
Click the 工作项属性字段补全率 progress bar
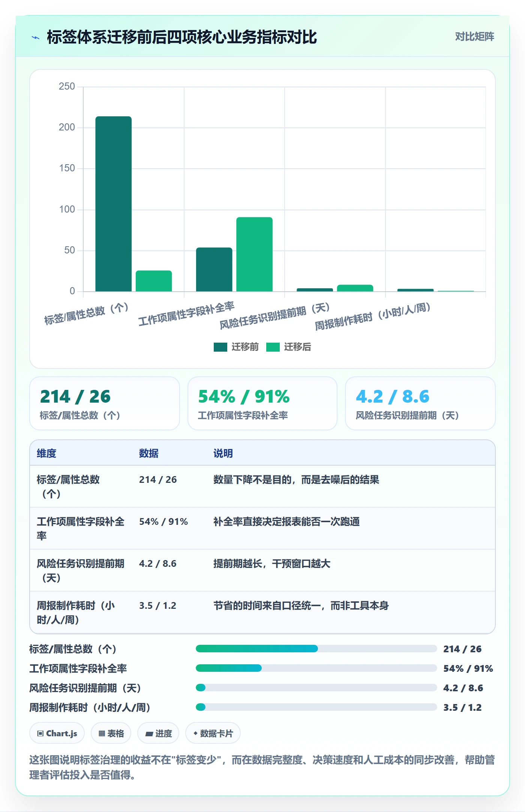[x=316, y=668]
